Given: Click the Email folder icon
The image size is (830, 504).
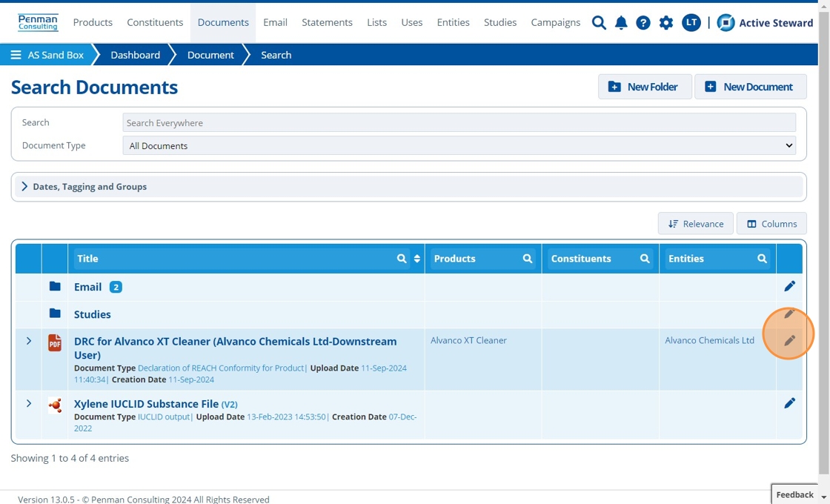Looking at the screenshot, I should 55,286.
